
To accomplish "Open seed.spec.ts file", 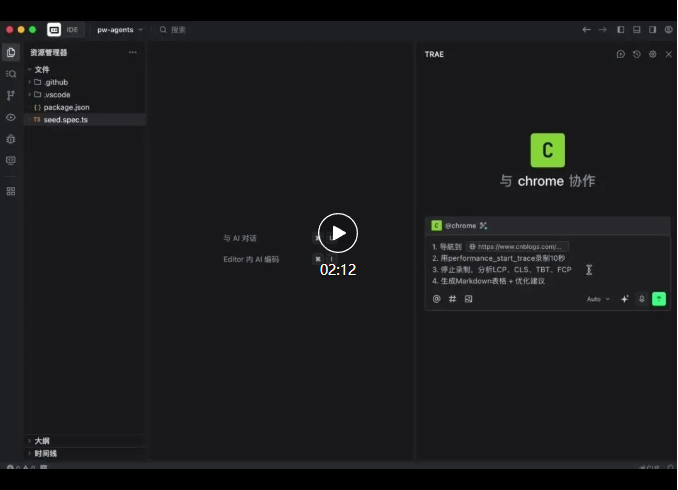I will (85, 120).
